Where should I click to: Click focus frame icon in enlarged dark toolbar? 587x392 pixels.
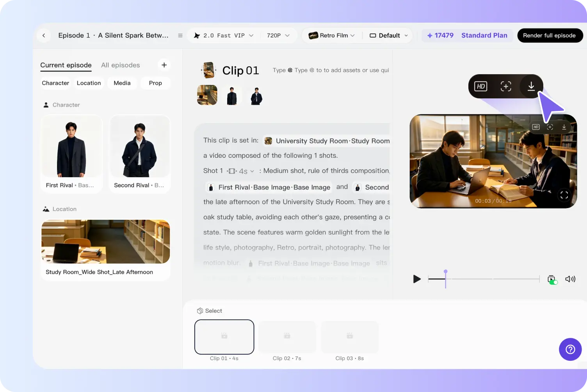506,86
